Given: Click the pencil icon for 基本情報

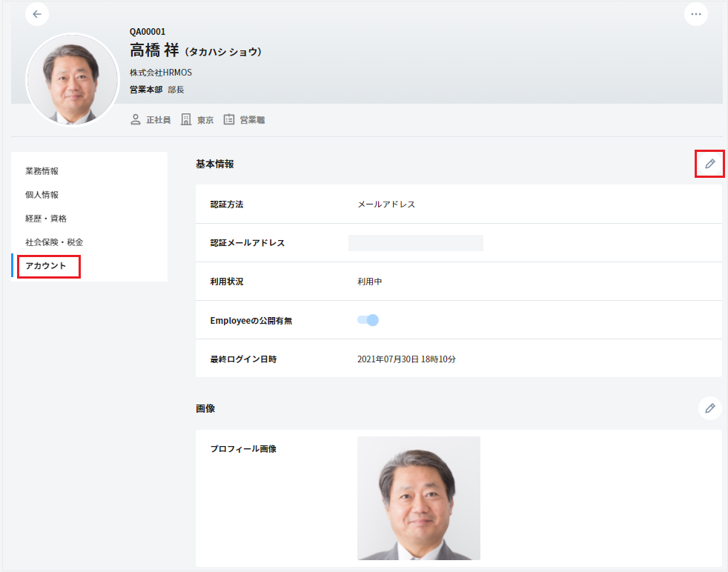Looking at the screenshot, I should 709,164.
